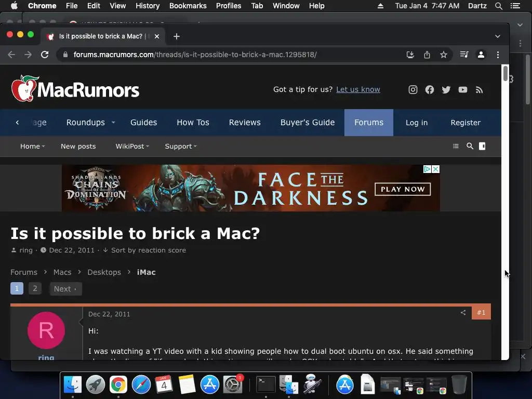Viewport: 532px width, 399px height.
Task: Click PLAY NOW on the banner ad
Action: (x=403, y=189)
